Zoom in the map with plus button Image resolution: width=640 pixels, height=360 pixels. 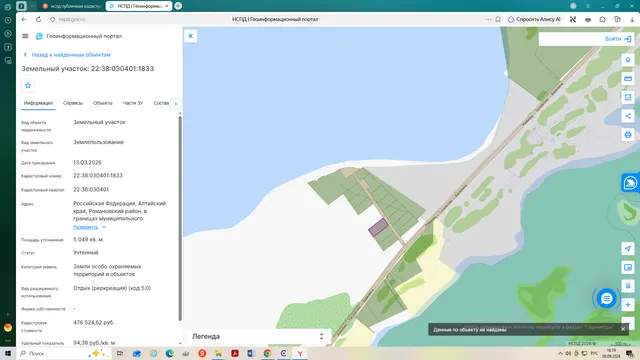628,304
